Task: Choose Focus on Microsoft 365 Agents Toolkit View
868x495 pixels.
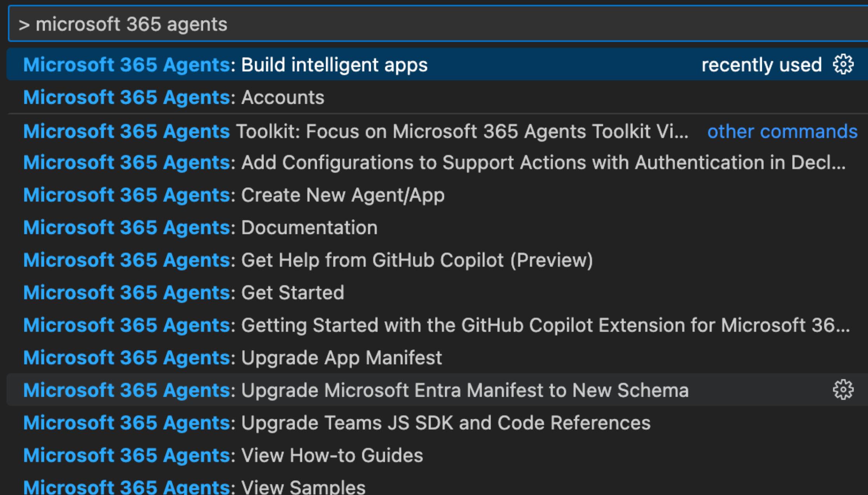Action: coord(355,132)
